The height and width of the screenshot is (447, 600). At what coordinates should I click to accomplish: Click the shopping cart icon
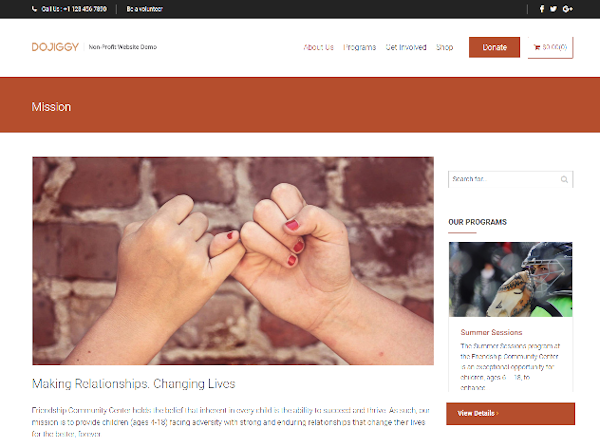click(537, 47)
